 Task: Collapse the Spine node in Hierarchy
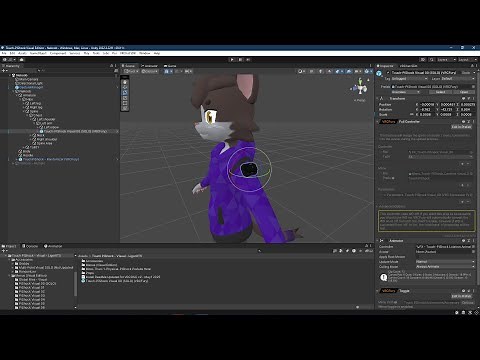[x=24, y=111]
